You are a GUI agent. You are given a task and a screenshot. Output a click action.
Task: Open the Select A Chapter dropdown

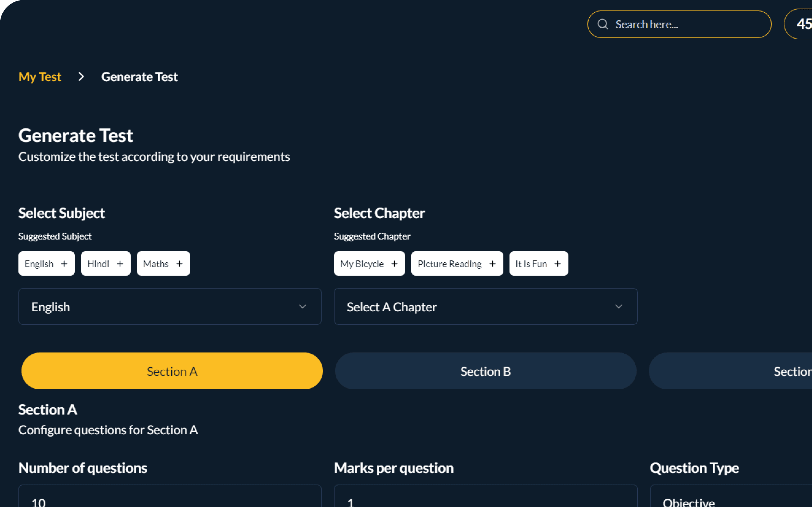486,307
